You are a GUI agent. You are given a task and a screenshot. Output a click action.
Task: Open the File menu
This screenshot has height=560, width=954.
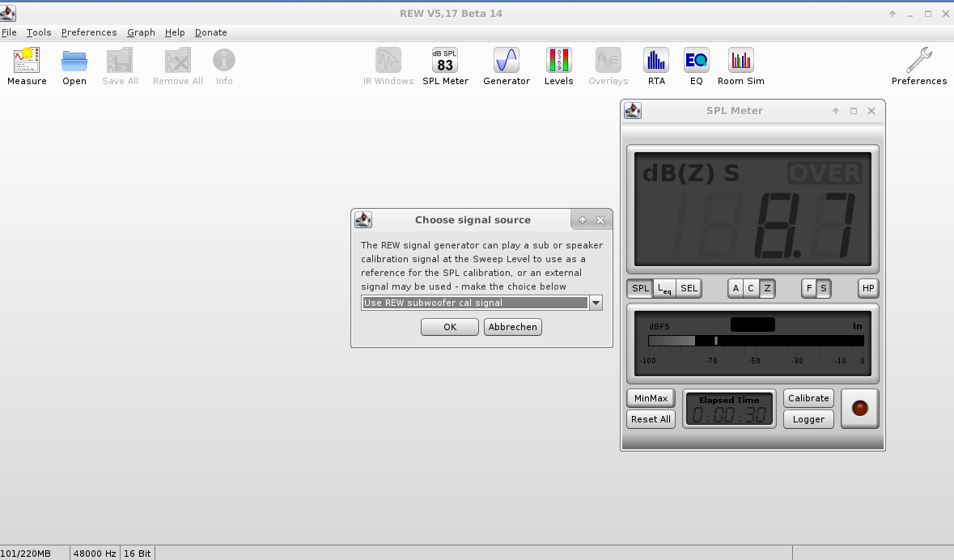[9, 32]
